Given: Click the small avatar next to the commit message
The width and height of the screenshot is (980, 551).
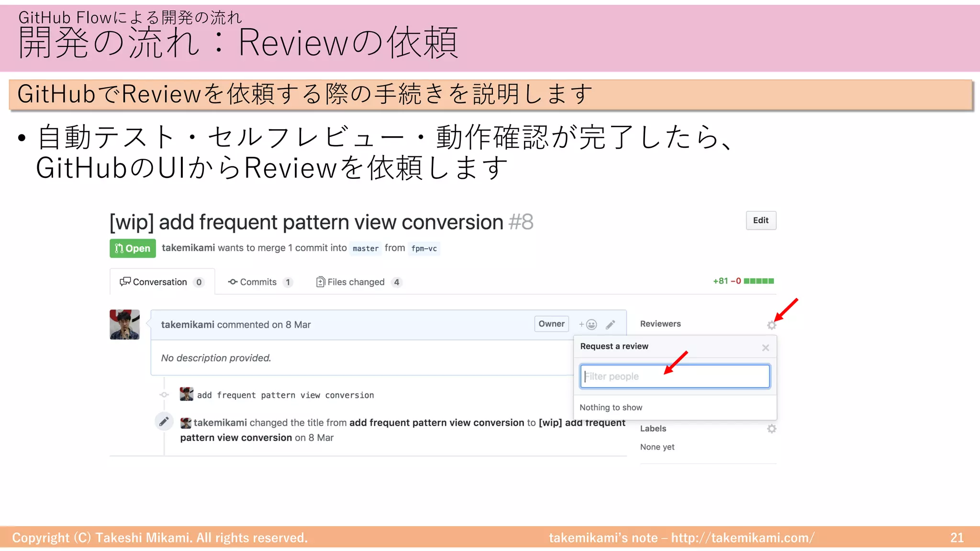Looking at the screenshot, I should tap(187, 394).
